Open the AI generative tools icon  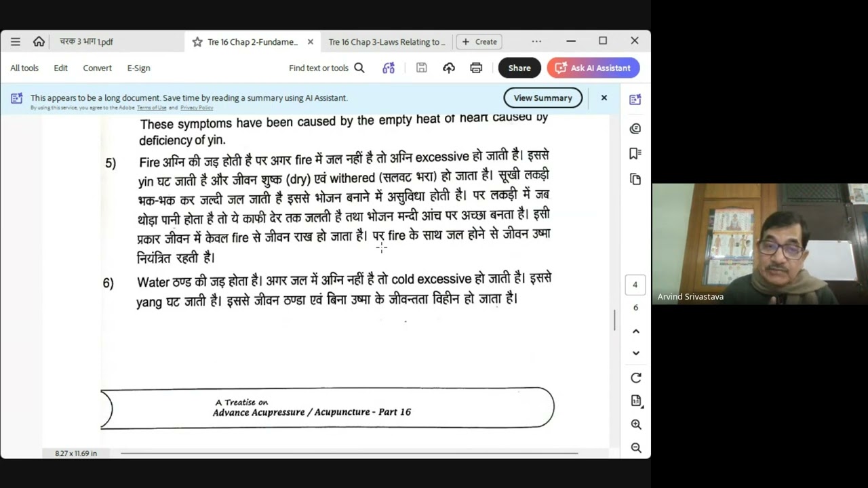389,68
